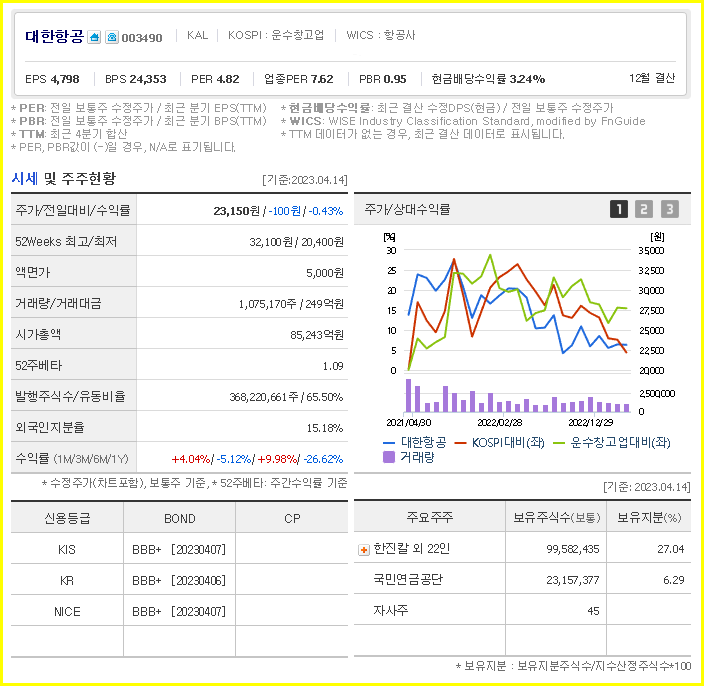Viewport: 704px width, 686px height.
Task: Click the CP column header
Action: 292,518
